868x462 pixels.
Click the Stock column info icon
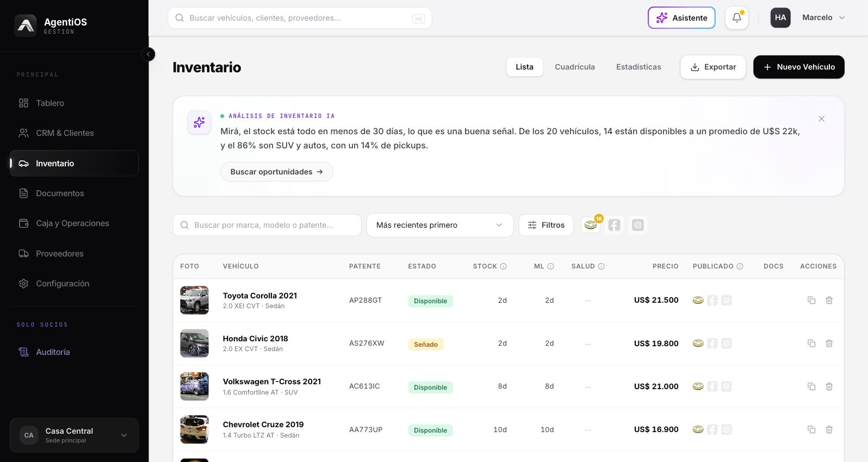click(504, 266)
